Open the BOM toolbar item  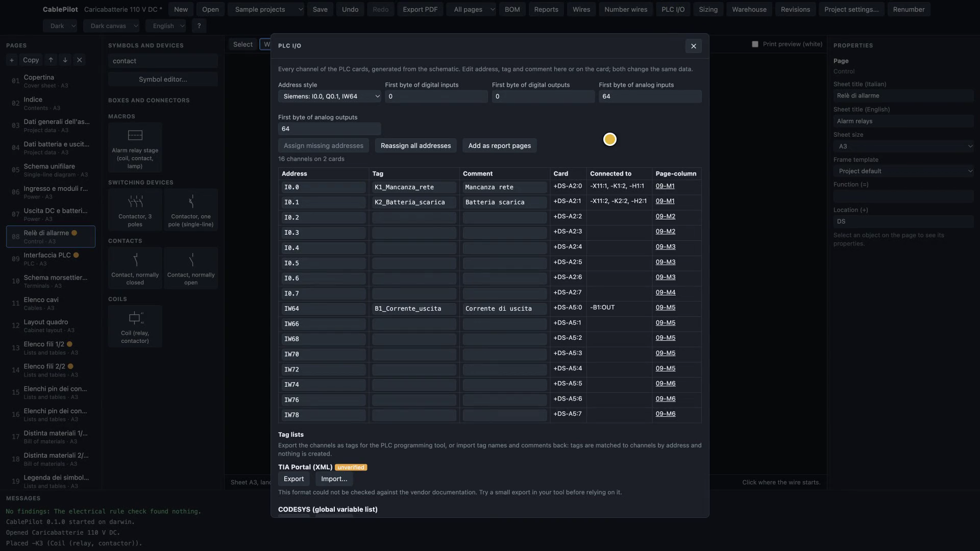point(512,10)
